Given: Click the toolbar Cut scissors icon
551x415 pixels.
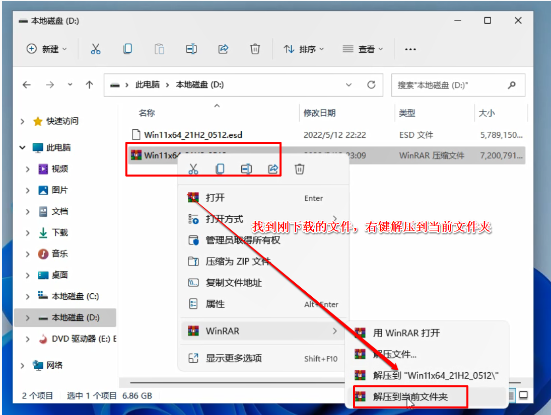Looking at the screenshot, I should pos(95,49).
